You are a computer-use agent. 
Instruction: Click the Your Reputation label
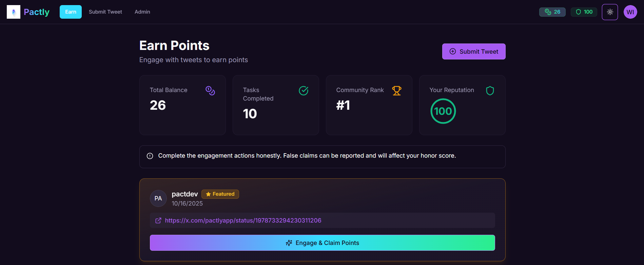coord(452,90)
